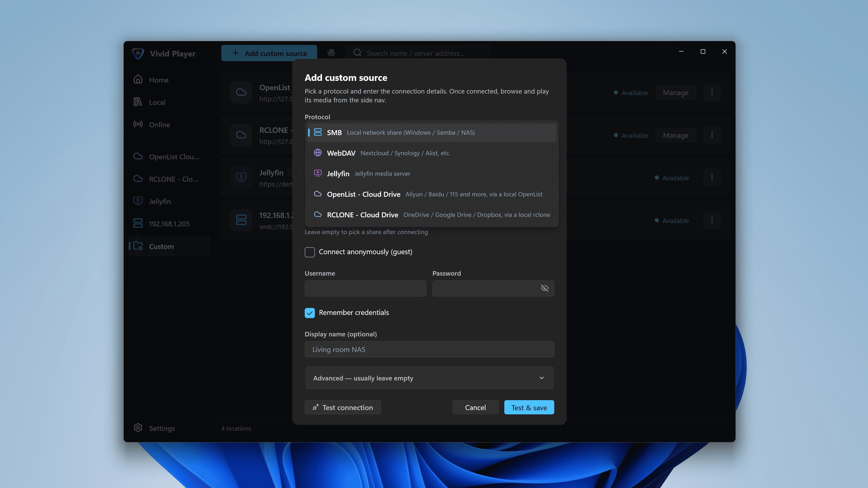Image resolution: width=868 pixels, height=488 pixels.
Task: Click the refresh/scan icon beside Add custom source
Action: [x=331, y=53]
